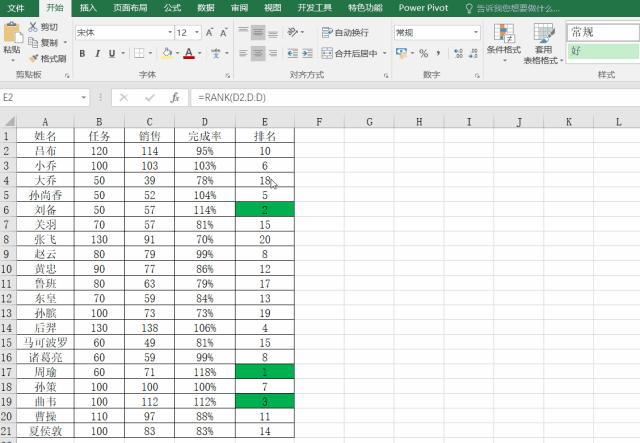Click the Cut scissors icon

tap(33, 27)
